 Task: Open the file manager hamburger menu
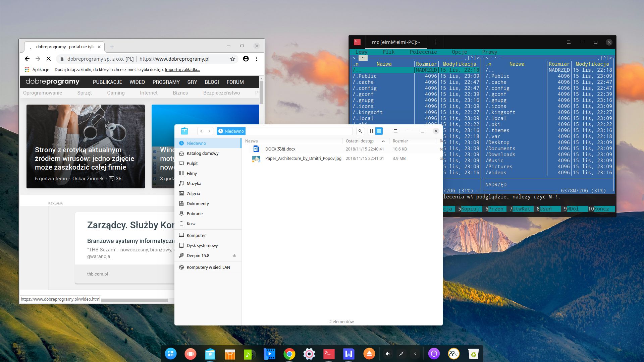pos(395,131)
